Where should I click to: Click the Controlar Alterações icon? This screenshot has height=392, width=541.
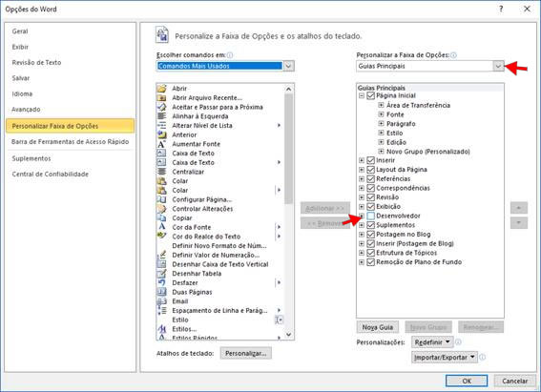coord(161,209)
